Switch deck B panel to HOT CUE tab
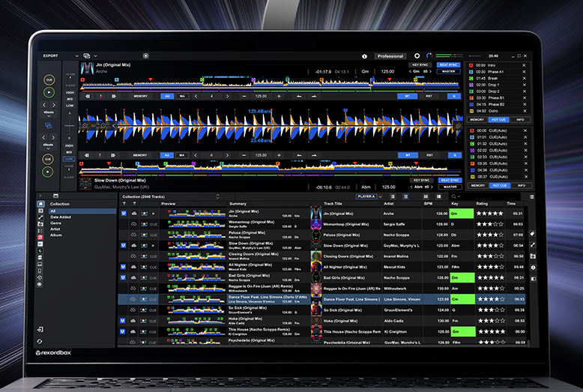Viewport: 583px width, 392px height. click(500, 185)
